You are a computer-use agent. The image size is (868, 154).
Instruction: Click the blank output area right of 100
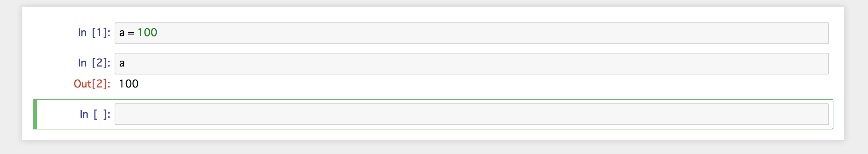coord(483,84)
